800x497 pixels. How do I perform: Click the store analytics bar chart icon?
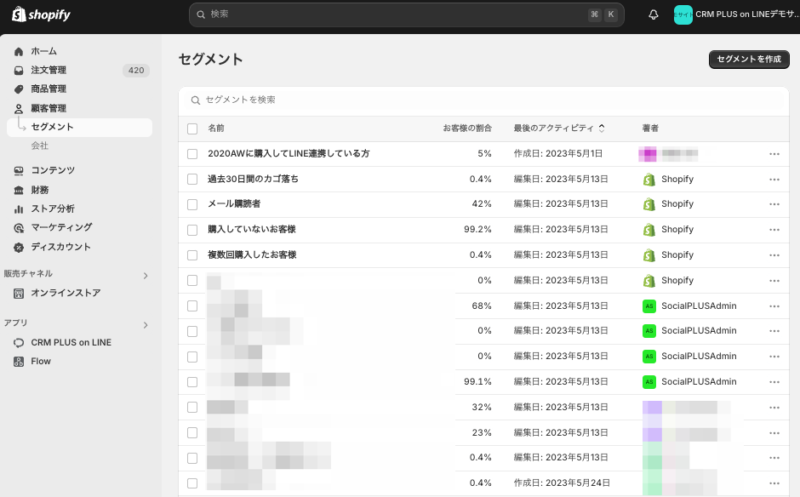point(19,209)
